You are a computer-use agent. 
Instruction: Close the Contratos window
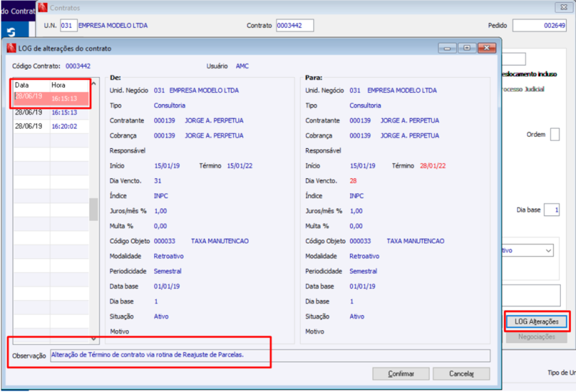[x=564, y=7]
